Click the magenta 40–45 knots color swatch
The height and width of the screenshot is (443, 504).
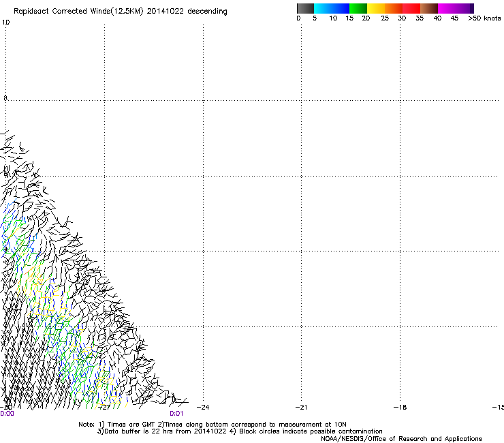(x=447, y=8)
